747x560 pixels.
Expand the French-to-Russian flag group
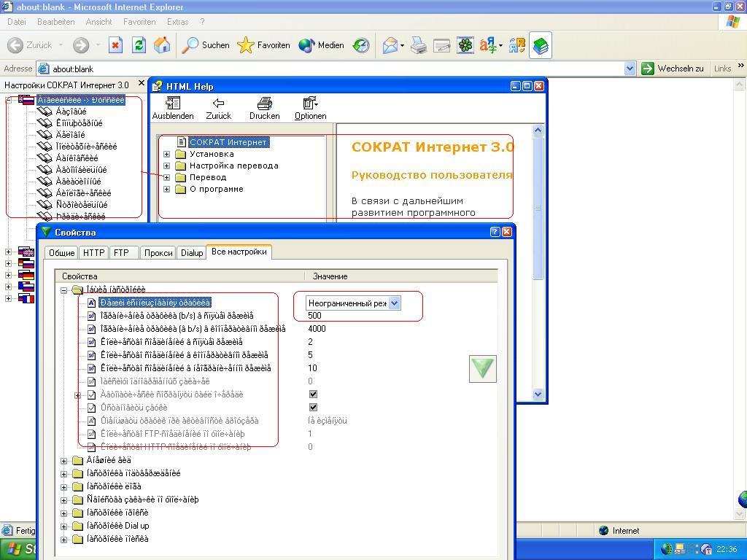click(x=8, y=287)
